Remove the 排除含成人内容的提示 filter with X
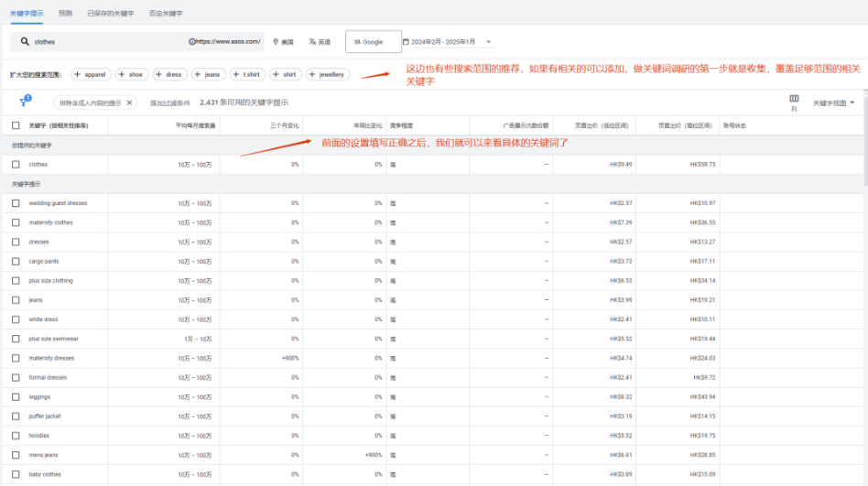Image resolution: width=868 pixels, height=486 pixels. pyautogui.click(x=129, y=103)
